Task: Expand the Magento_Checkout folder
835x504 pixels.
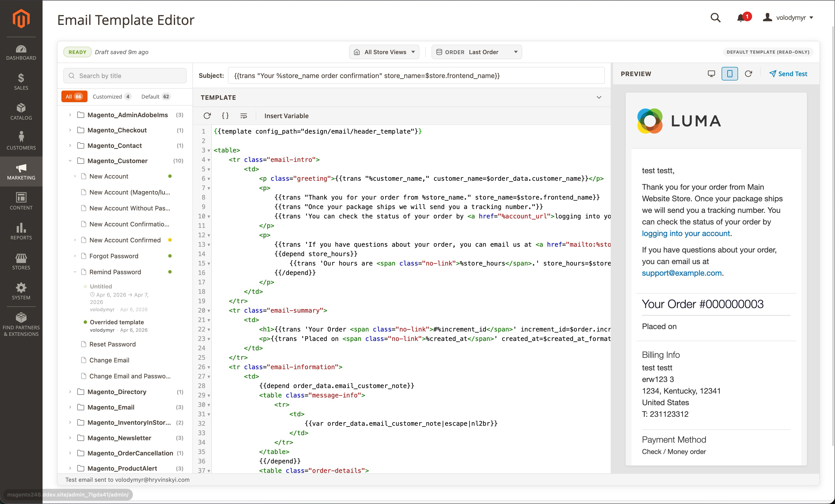Action: (70, 130)
